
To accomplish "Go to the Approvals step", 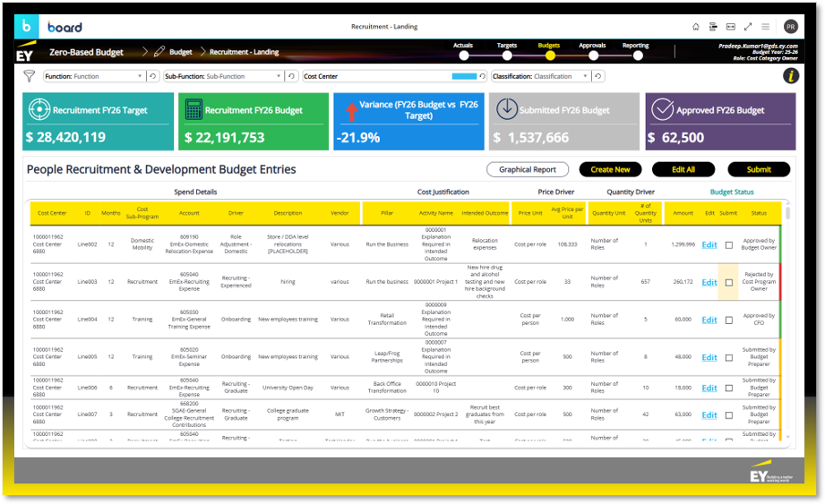I will coord(592,55).
